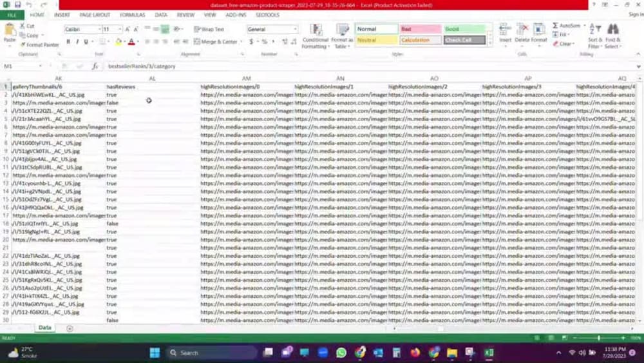This screenshot has width=644, height=363.
Task: Open Sort & Filter
Action: (x=594, y=36)
